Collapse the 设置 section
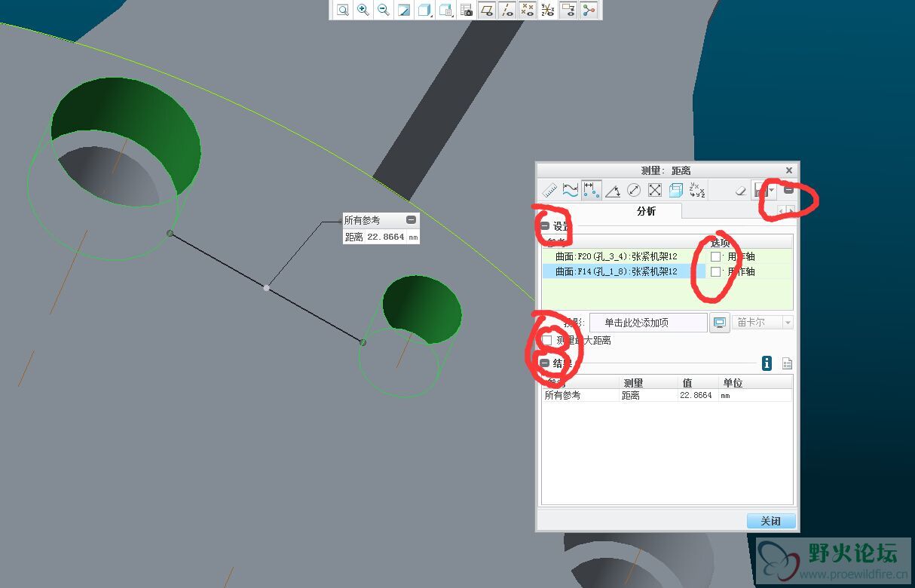This screenshot has width=915, height=588. point(545,225)
